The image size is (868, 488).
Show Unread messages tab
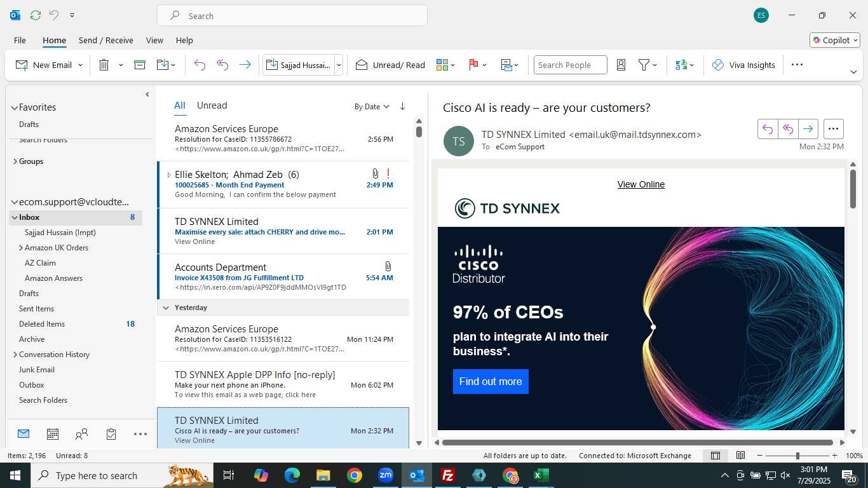point(212,105)
